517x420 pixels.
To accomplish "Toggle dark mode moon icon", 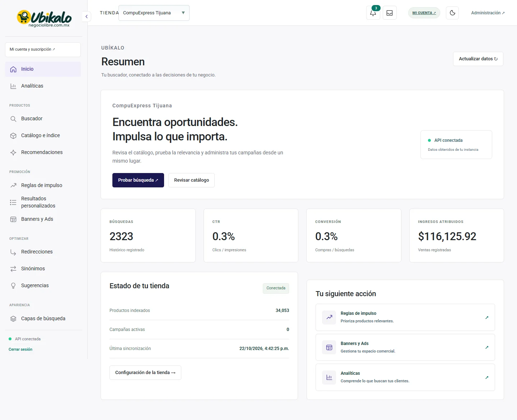I will coord(452,13).
